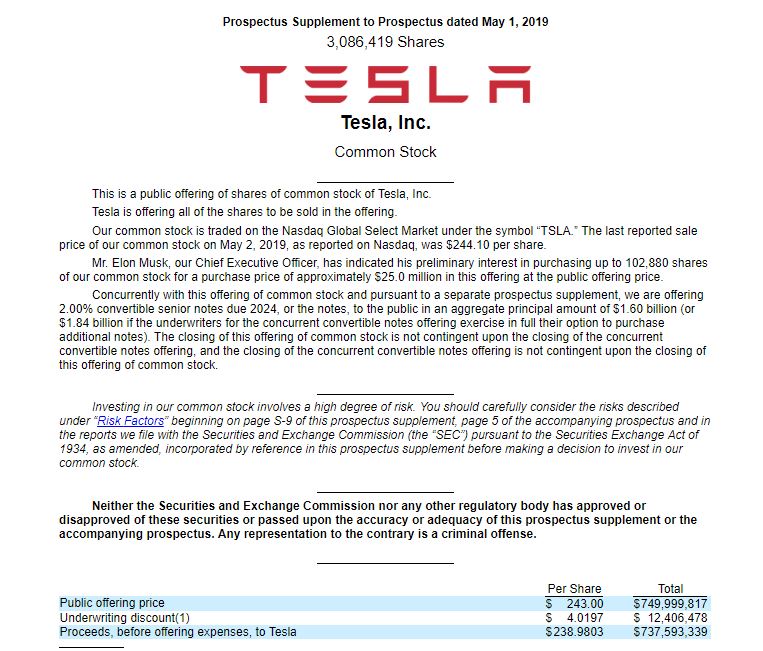The width and height of the screenshot is (763, 651).
Task: Click the Total column header
Action: coord(671,589)
